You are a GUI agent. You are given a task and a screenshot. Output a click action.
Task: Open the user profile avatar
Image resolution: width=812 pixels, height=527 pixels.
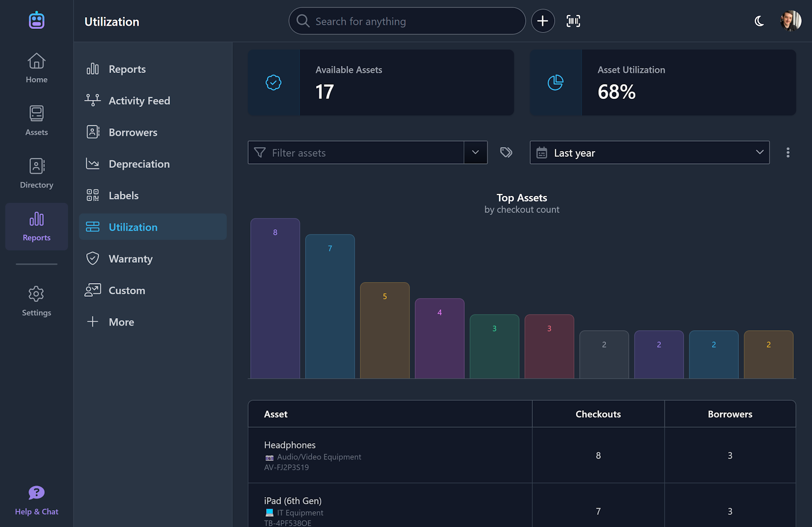coord(791,21)
